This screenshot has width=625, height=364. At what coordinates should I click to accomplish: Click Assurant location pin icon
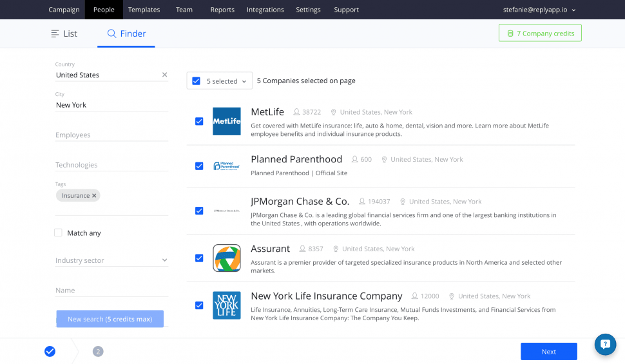pos(336,249)
